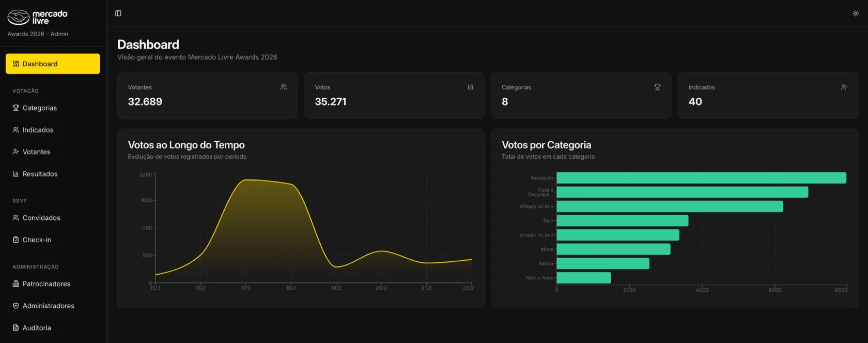The width and height of the screenshot is (868, 343).
Task: Open the Dashboard menu item
Action: [x=53, y=64]
